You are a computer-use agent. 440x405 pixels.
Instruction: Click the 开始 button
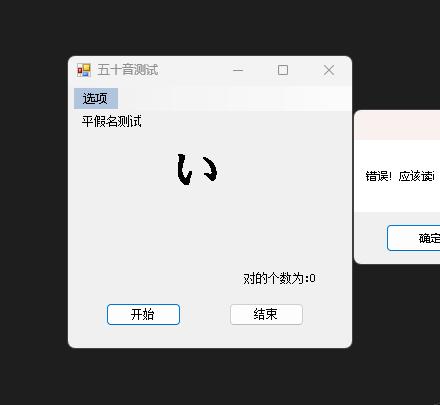point(143,314)
